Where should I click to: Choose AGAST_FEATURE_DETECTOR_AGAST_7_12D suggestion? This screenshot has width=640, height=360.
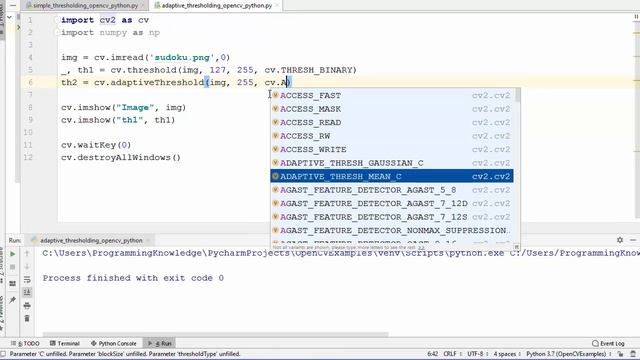392,203
